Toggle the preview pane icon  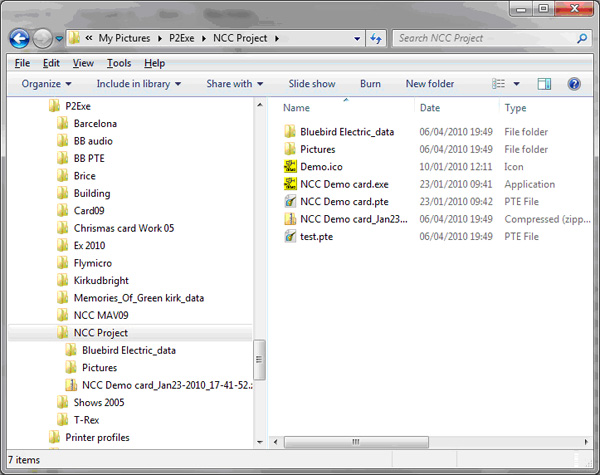tap(544, 84)
